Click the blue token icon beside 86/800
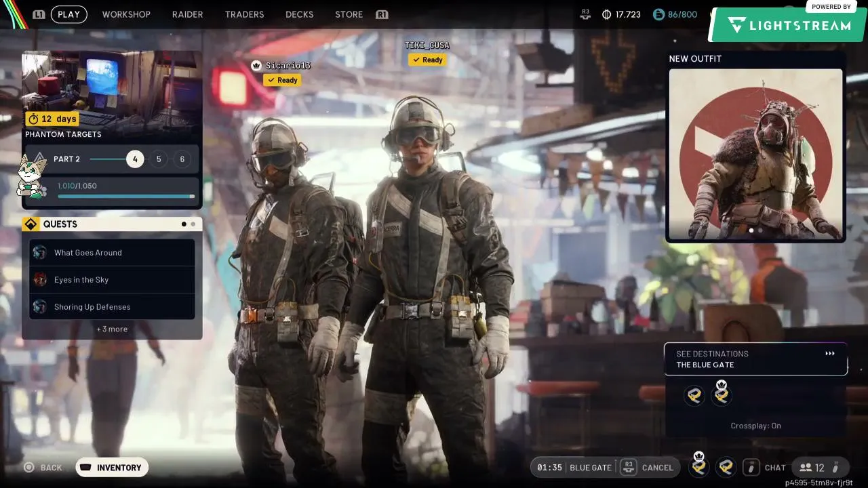 click(x=658, y=14)
